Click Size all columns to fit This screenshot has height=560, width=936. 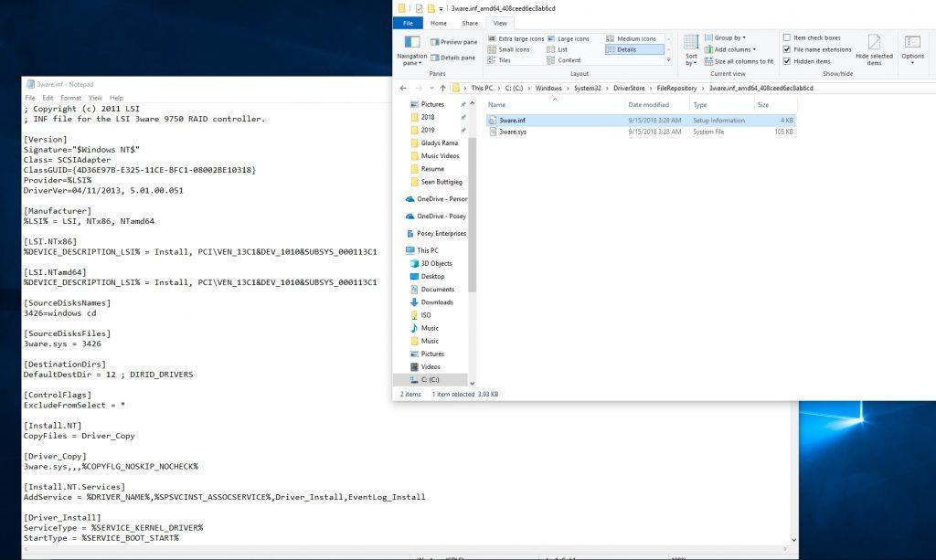[739, 61]
